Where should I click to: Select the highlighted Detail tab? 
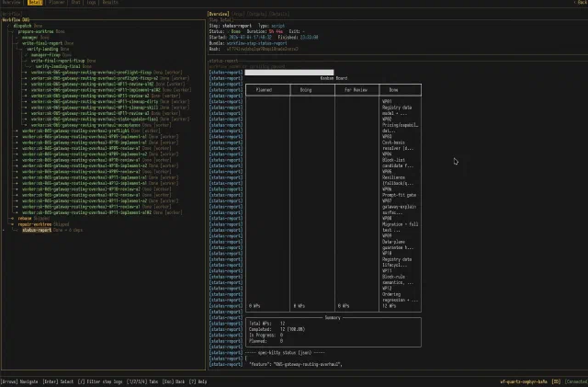[35, 2]
